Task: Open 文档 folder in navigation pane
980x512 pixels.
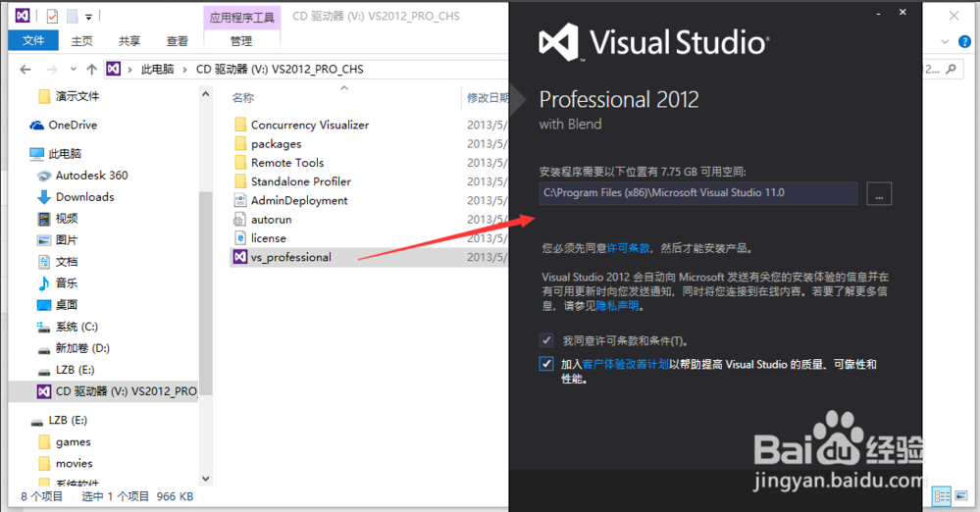Action: pyautogui.click(x=67, y=261)
